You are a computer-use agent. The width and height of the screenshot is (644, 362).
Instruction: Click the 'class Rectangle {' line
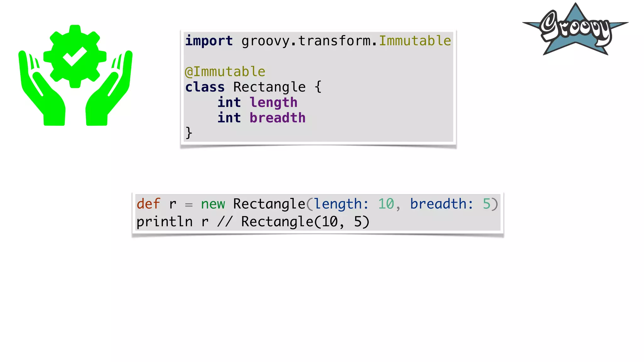tap(253, 87)
